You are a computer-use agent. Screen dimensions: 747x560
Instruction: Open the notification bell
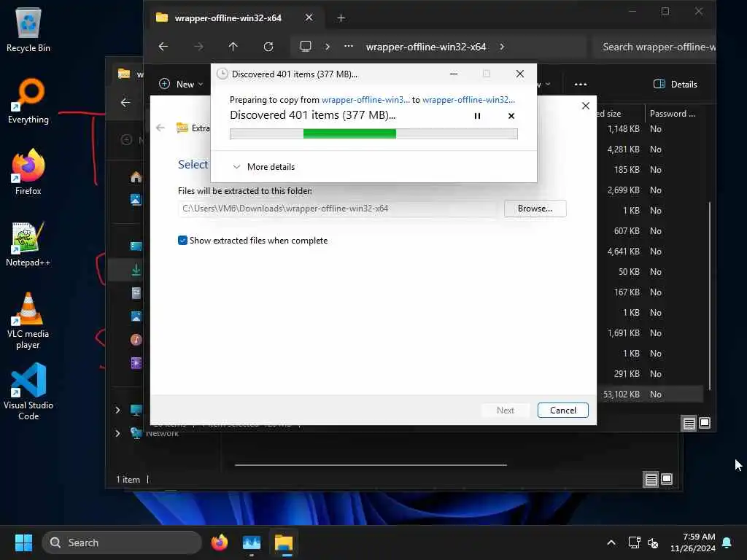(727, 542)
